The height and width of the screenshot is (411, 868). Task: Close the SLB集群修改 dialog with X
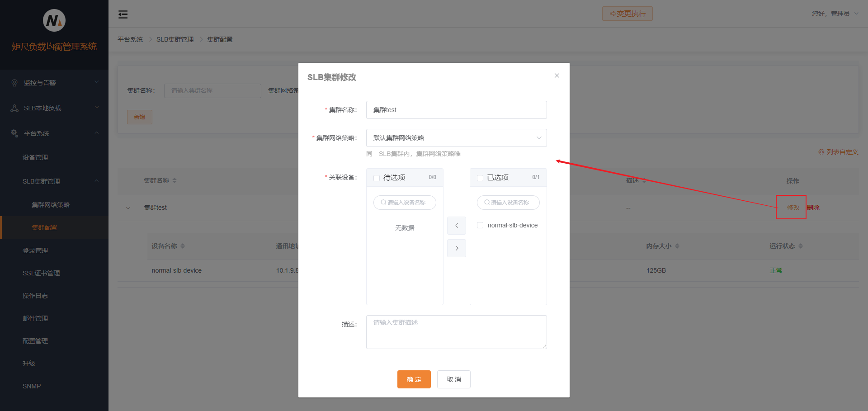pyautogui.click(x=557, y=76)
